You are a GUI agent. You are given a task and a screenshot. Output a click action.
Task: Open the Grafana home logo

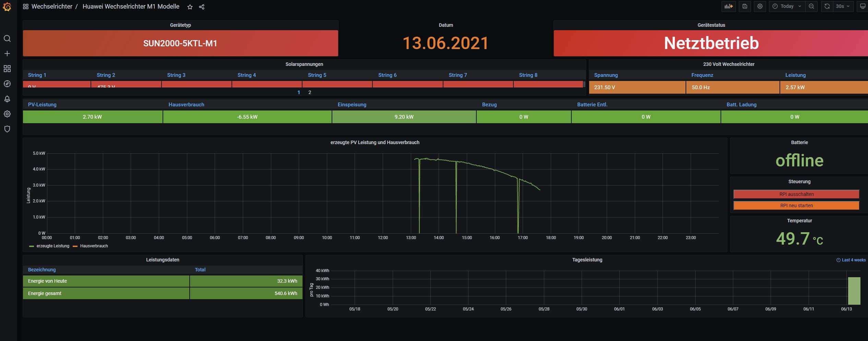click(x=7, y=7)
